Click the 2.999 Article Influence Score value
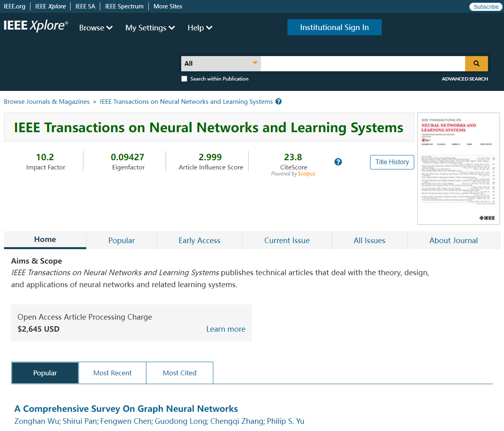The height and width of the screenshot is (431, 504). (x=210, y=157)
